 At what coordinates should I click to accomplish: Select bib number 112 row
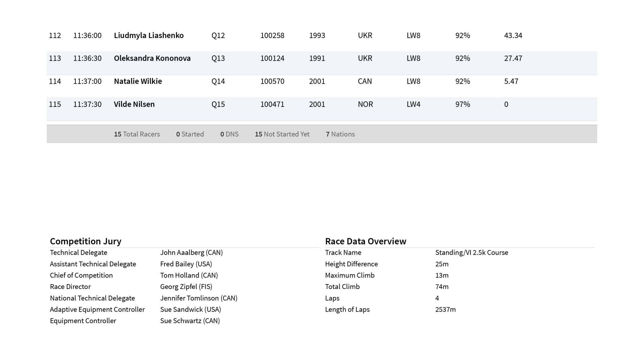pos(55,36)
